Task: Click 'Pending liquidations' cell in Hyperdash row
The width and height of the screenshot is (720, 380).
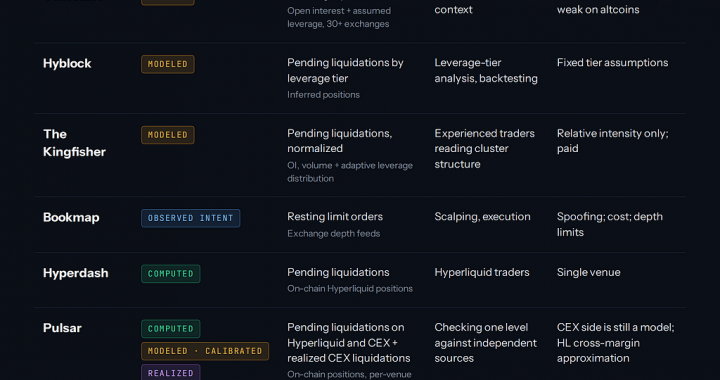Action: [x=338, y=272]
